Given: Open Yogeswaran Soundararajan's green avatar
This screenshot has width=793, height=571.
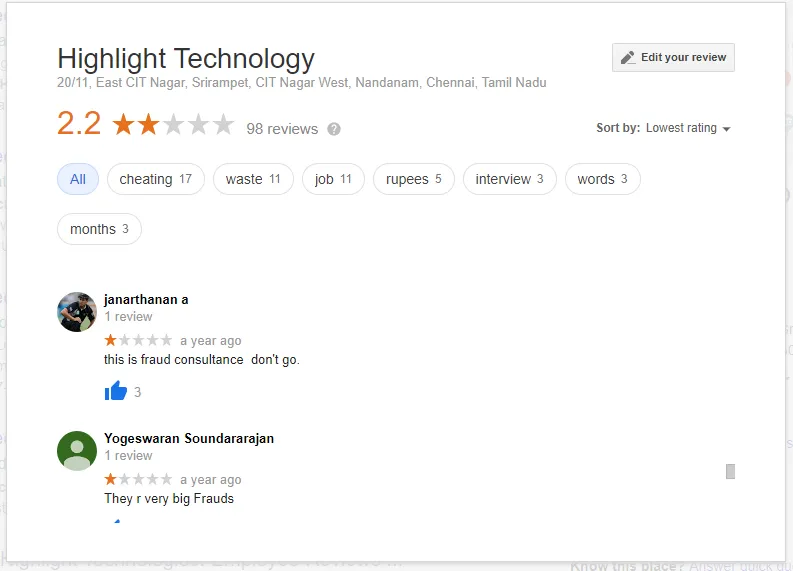Looking at the screenshot, I should point(77,451).
